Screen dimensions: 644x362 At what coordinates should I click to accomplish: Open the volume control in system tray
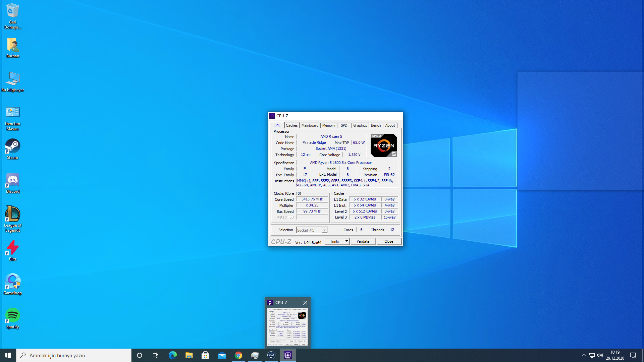[600, 355]
